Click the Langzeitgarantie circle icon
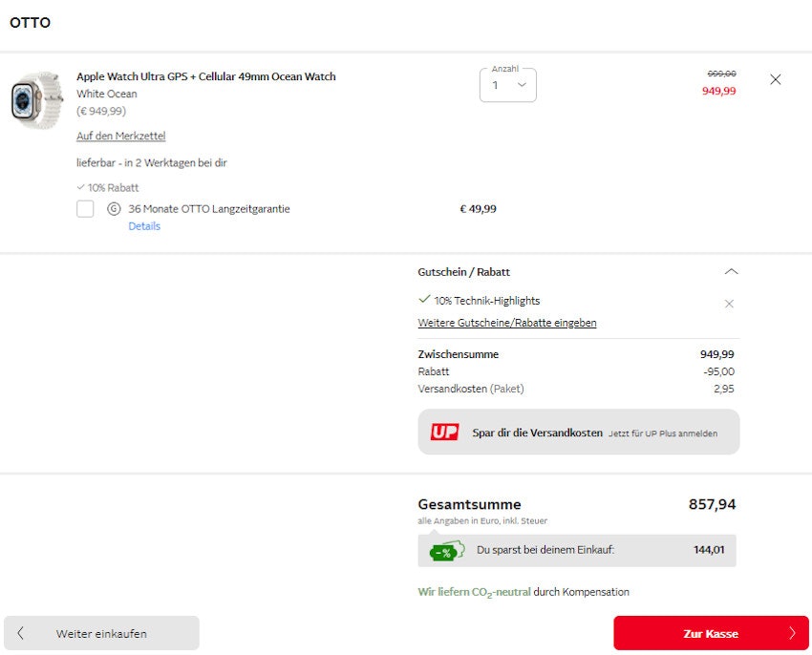 pyautogui.click(x=114, y=209)
